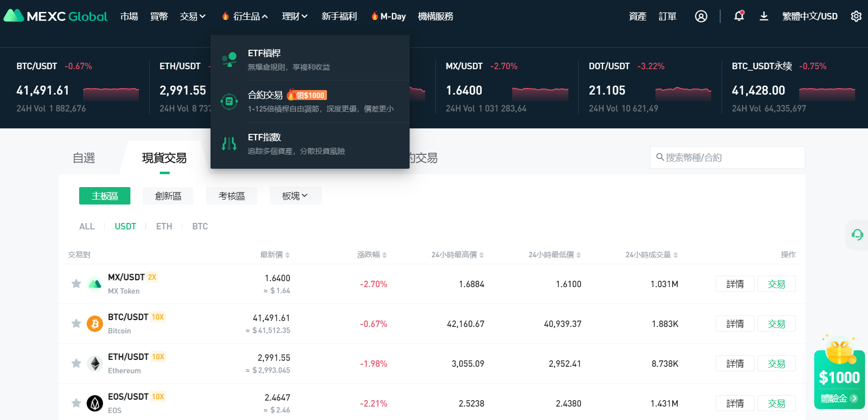The image size is (868, 420).
Task: Select ETF槓桿 menu entry
Action: (310, 59)
